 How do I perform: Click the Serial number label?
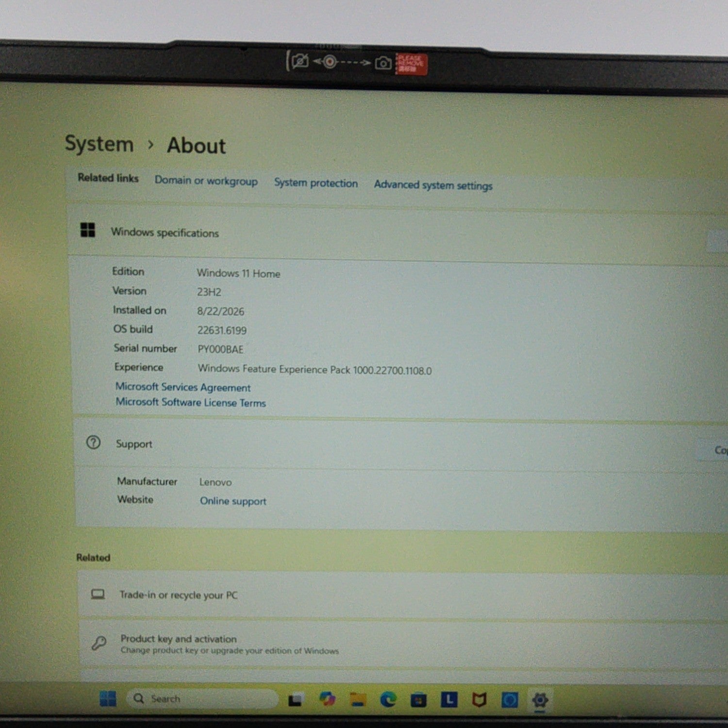point(145,348)
